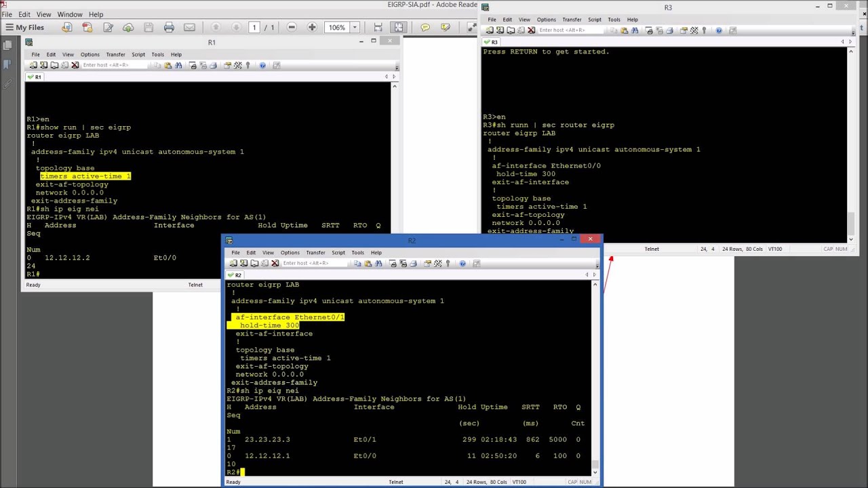Click scroll up arrow in R2 terminal

pos(595,285)
